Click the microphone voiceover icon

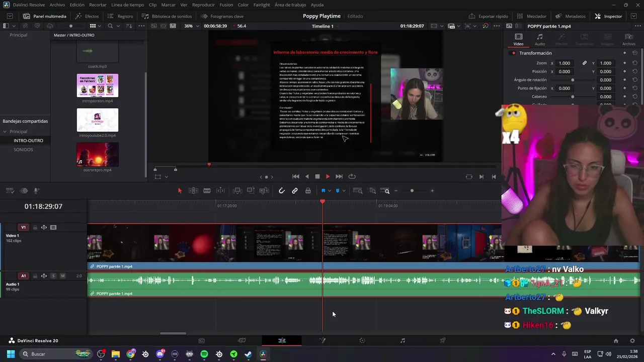36,191
